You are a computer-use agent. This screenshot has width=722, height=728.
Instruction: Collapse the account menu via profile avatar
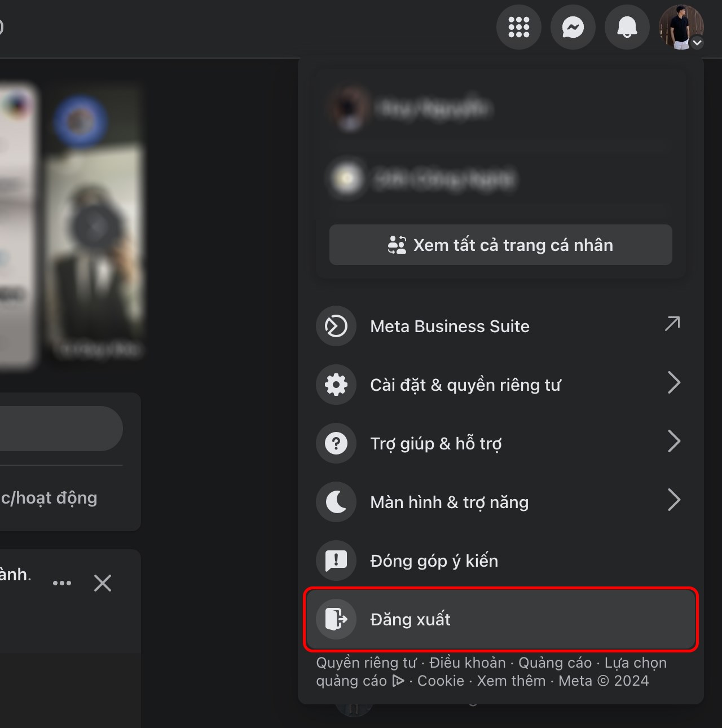(x=681, y=27)
